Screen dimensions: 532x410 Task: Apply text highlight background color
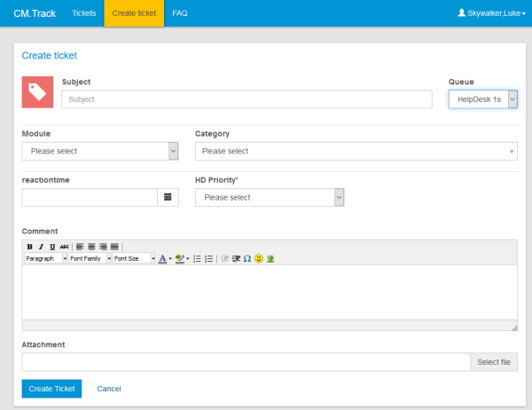[x=180, y=258]
